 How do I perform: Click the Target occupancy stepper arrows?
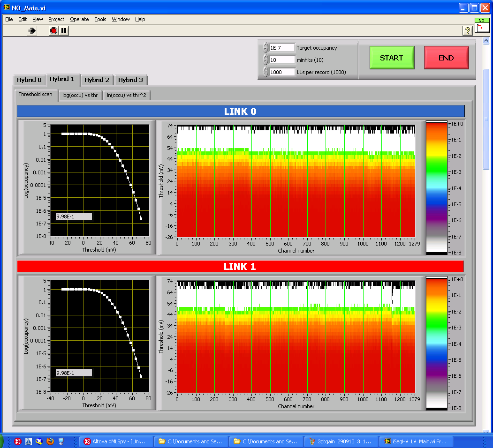(x=266, y=48)
